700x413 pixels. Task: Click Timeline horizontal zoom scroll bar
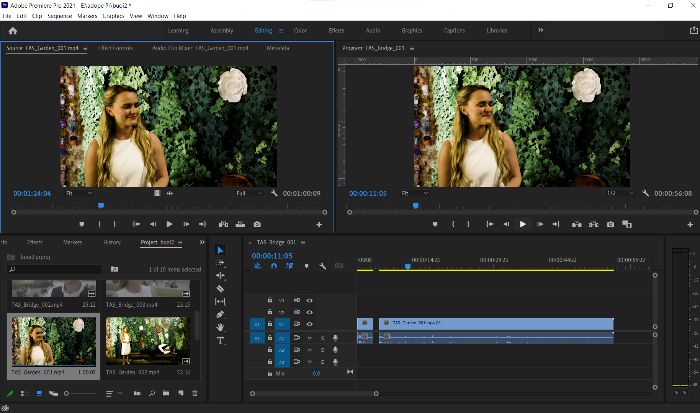click(314, 393)
